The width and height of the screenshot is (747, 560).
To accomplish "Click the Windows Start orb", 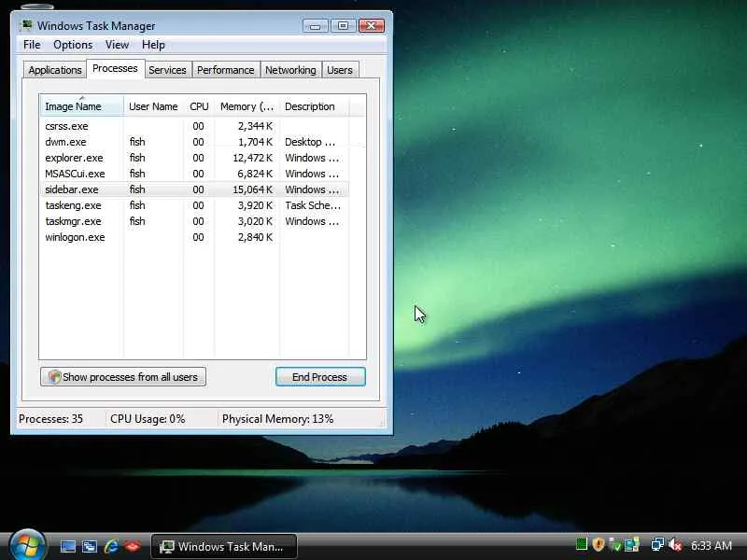I will coord(27,546).
